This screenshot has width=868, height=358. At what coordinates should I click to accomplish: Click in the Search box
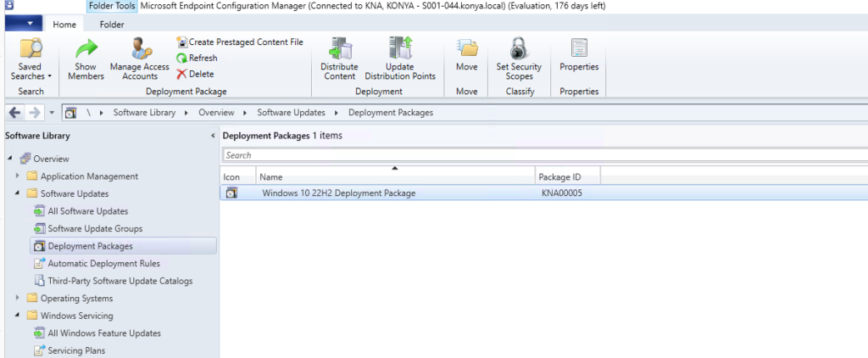pyautogui.click(x=545, y=155)
